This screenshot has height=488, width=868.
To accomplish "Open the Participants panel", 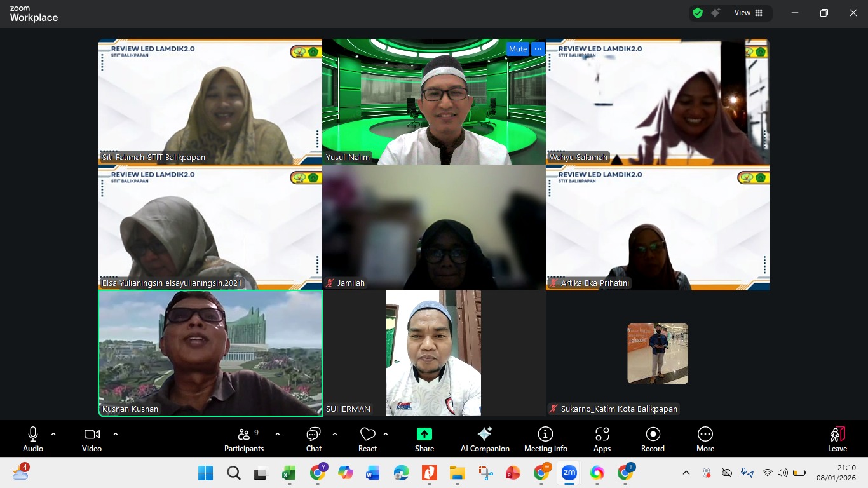I will point(244,439).
